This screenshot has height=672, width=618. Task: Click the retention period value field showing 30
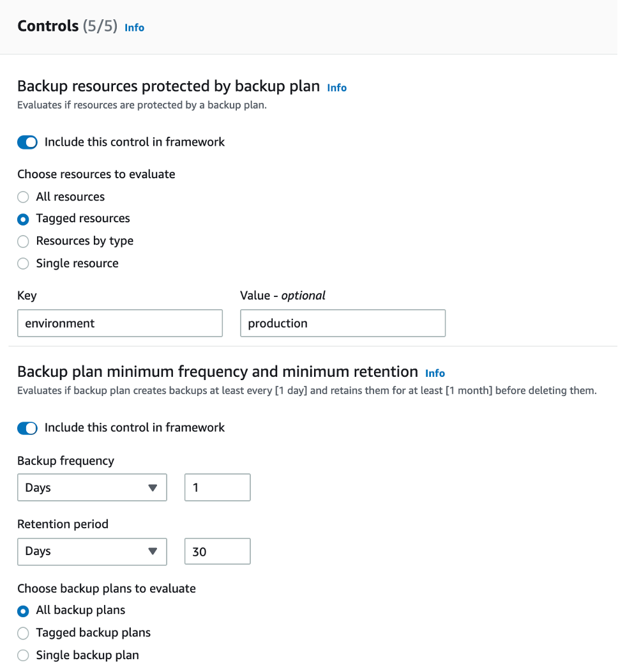pos(217,551)
